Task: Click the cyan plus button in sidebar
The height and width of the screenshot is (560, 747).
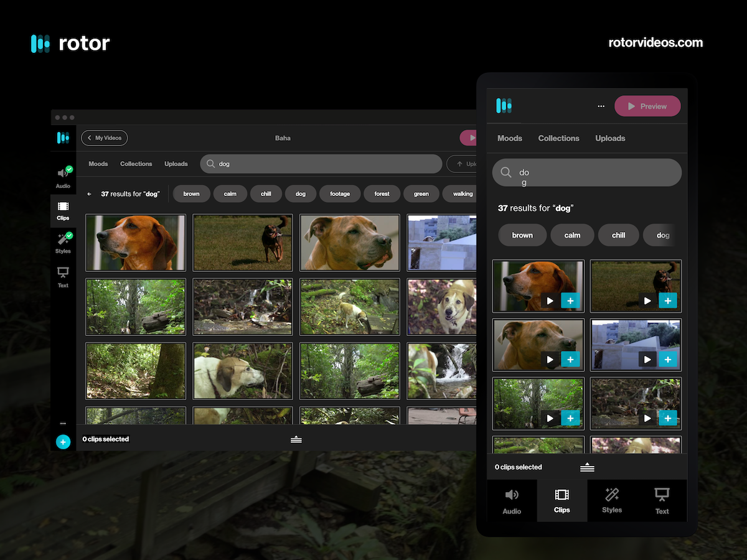Action: coord(63,442)
